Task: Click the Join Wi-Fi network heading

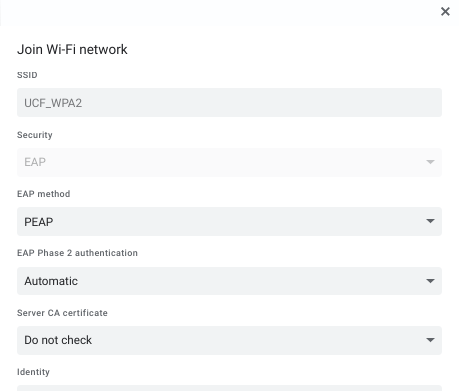Action: click(x=72, y=49)
